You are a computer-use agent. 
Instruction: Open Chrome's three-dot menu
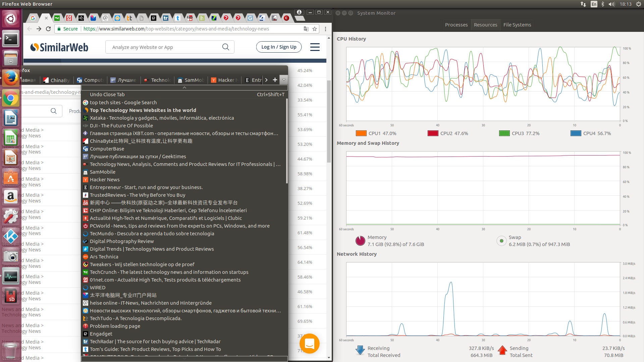click(x=325, y=29)
